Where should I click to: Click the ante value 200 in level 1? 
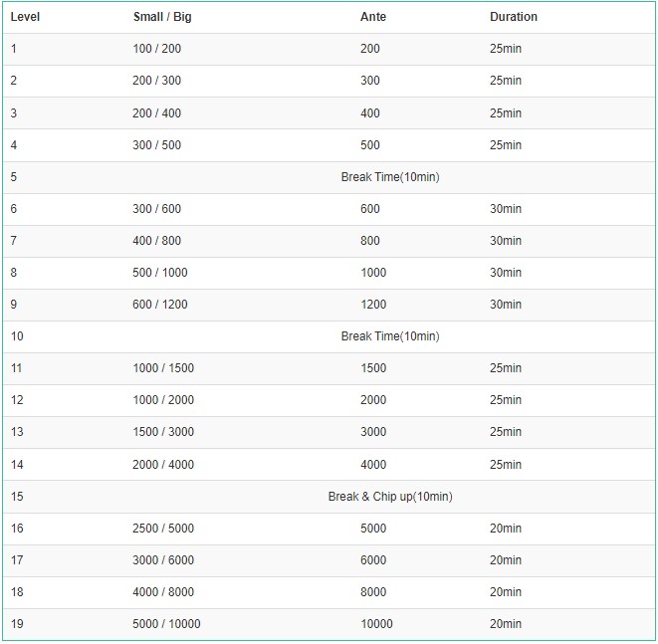click(370, 49)
